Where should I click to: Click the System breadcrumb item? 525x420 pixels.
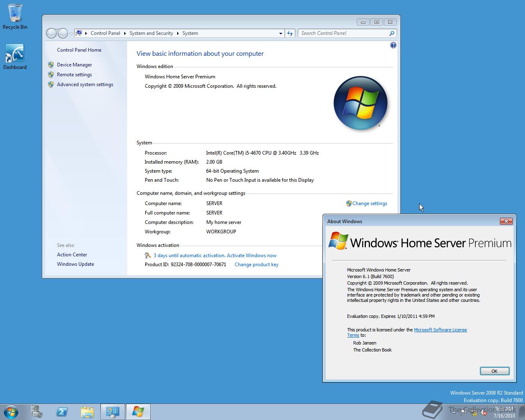tap(190, 33)
